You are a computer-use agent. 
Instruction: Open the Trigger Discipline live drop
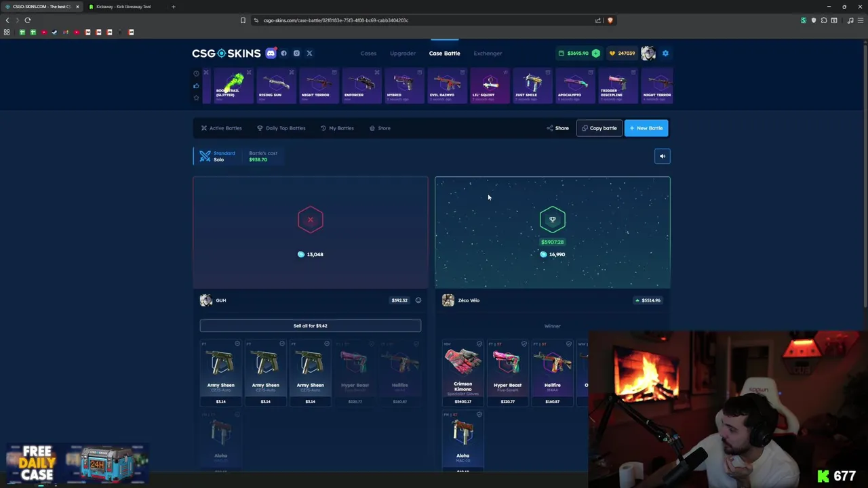coord(617,85)
